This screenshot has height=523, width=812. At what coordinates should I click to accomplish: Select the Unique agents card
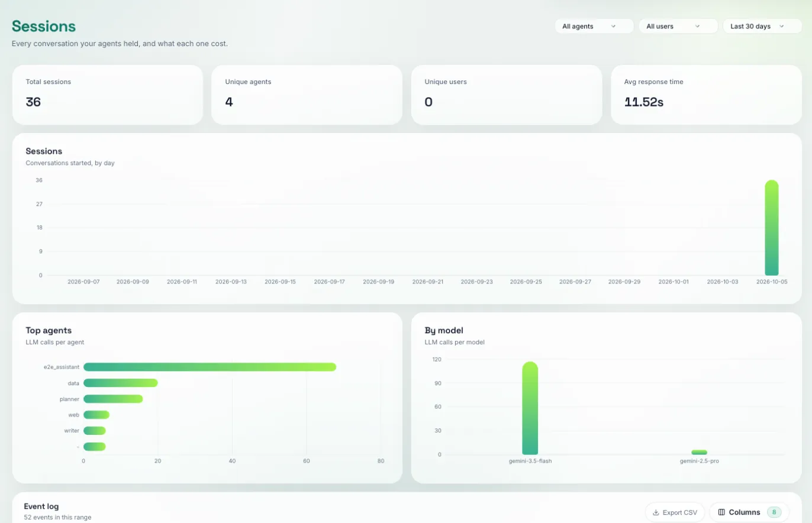pyautogui.click(x=307, y=95)
